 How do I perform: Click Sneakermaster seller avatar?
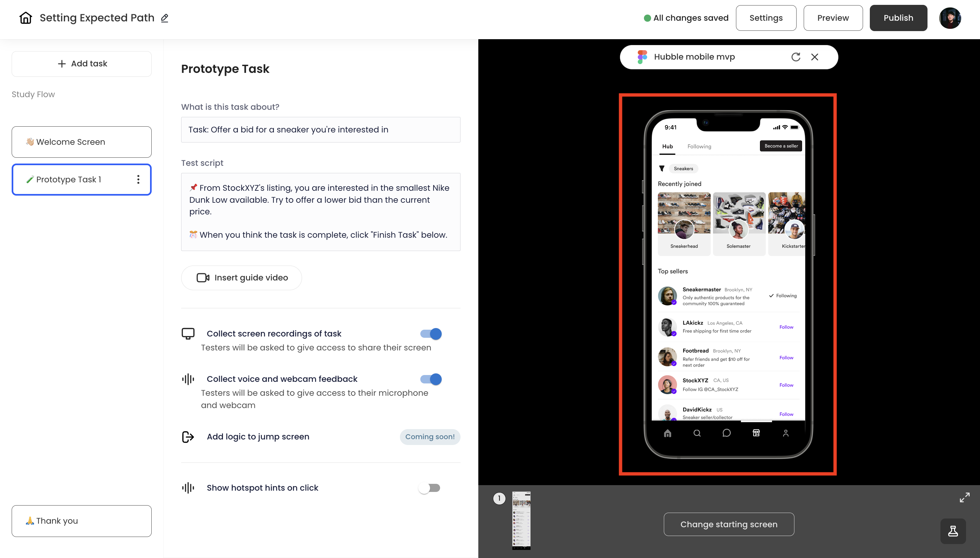668,295
